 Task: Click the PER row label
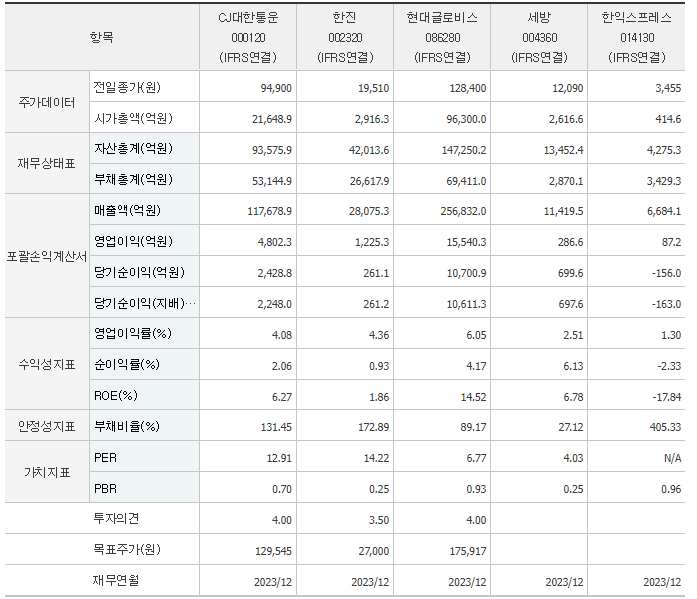[105, 458]
